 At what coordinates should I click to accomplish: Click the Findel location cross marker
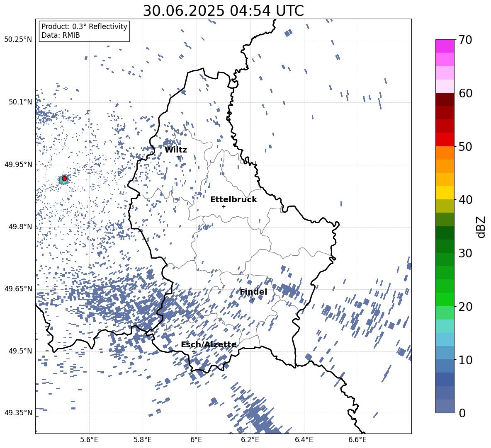253,299
